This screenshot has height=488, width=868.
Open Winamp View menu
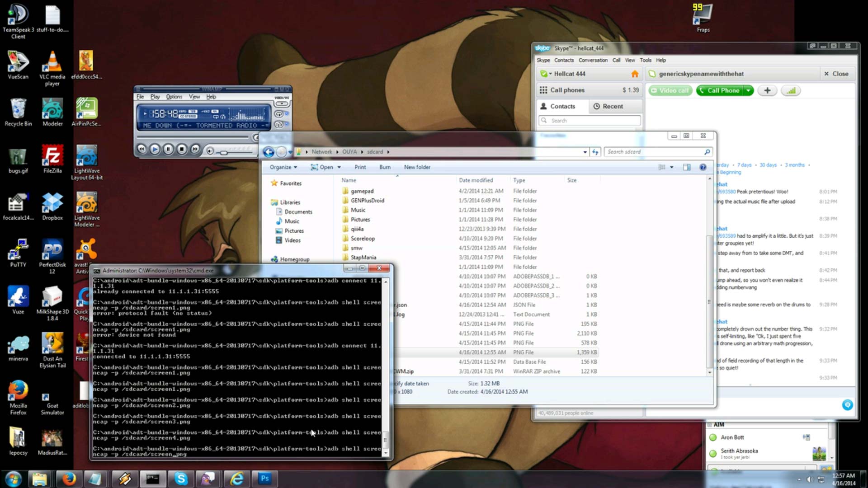click(194, 97)
